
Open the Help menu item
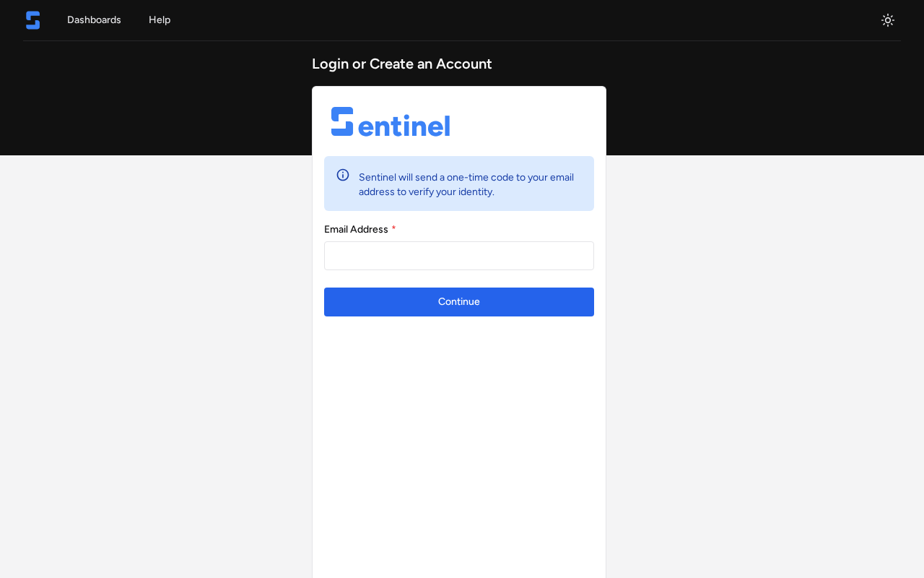160,20
